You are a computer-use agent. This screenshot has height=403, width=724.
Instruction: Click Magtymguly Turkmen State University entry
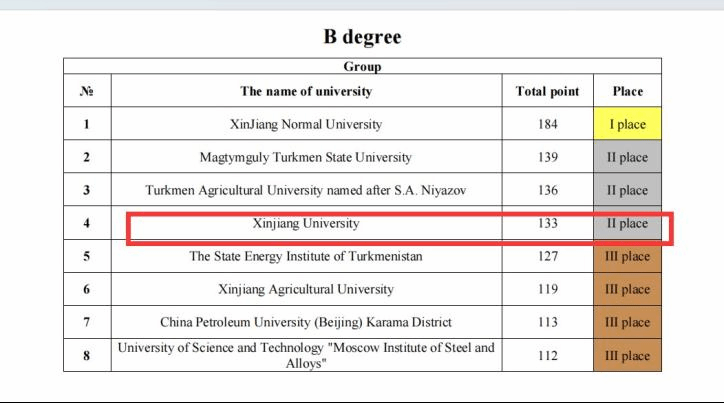pos(306,157)
